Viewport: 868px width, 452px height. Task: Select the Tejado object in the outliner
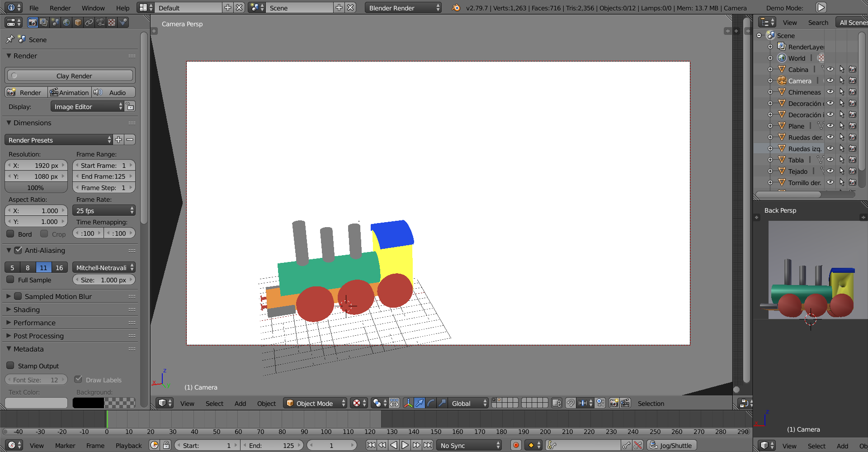[x=797, y=171]
